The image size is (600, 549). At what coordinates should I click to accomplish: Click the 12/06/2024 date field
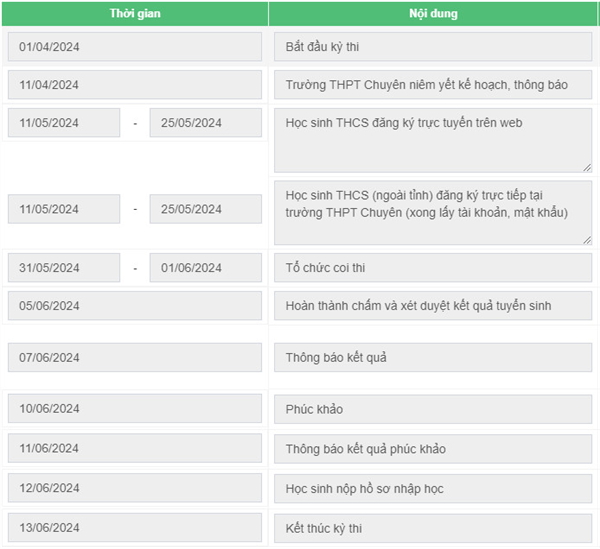(135, 488)
